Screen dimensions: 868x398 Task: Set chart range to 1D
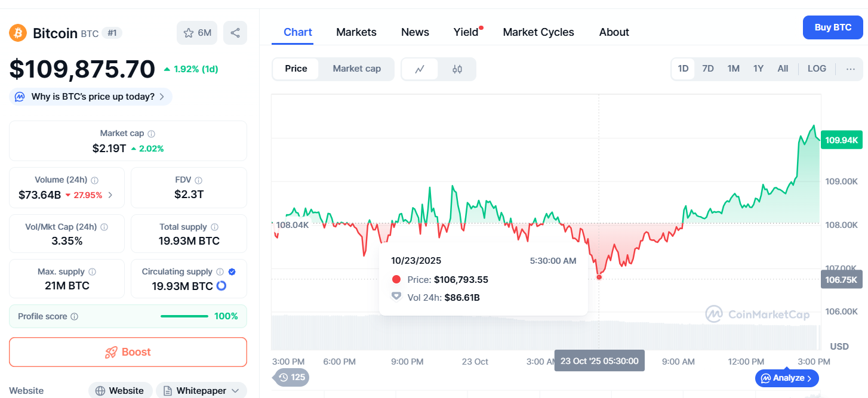[x=684, y=69]
